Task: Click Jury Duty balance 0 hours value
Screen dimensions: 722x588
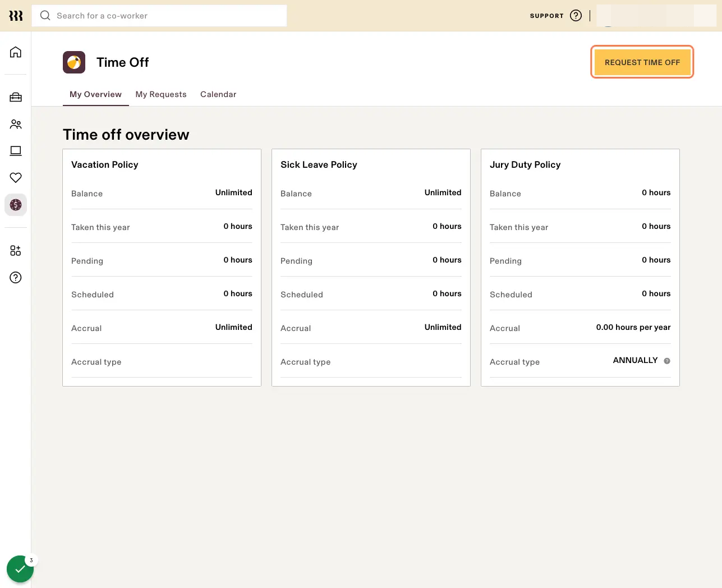Action: [x=656, y=192]
